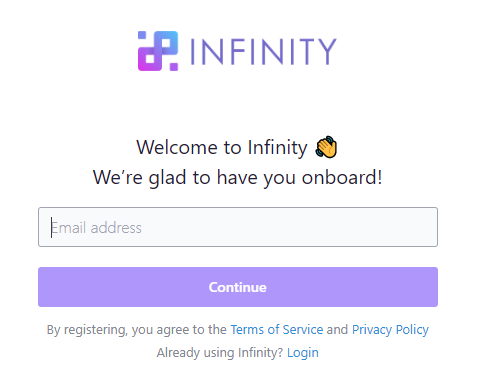Open the Privacy Policy link

(x=390, y=330)
